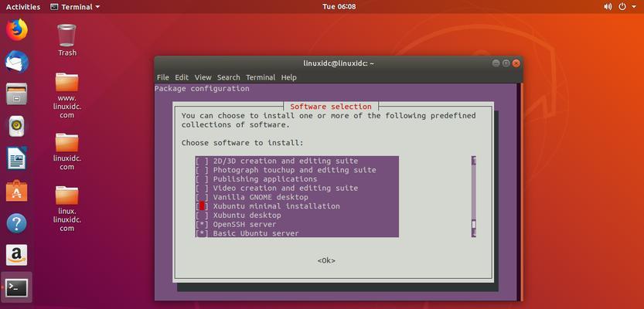Maximize the terminal window

[x=506, y=63]
